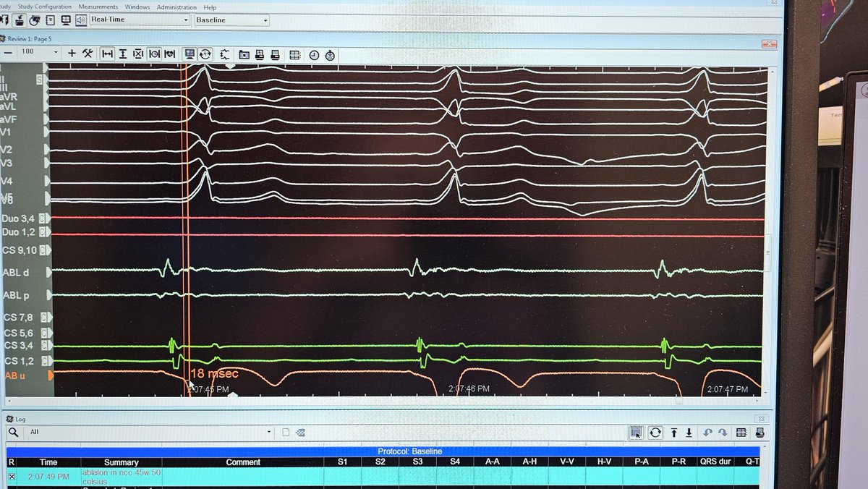Click the Summary column header in log
This screenshot has height=489, width=868.
(x=121, y=462)
